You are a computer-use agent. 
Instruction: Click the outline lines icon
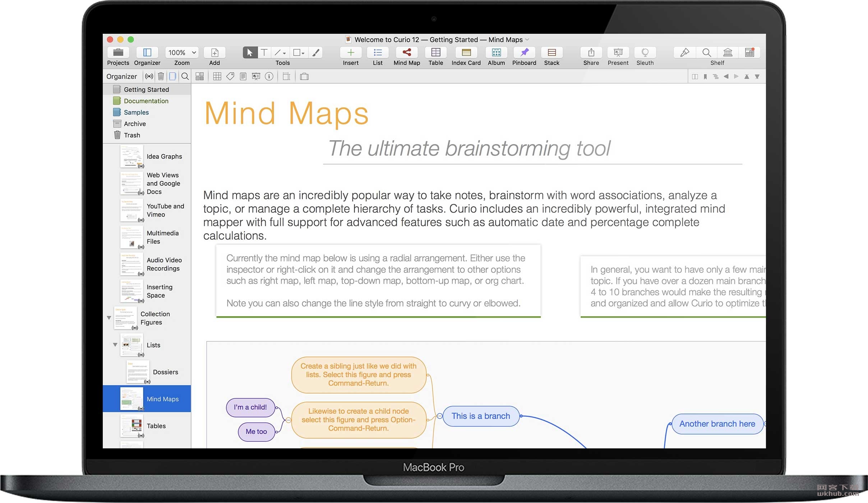point(716,77)
